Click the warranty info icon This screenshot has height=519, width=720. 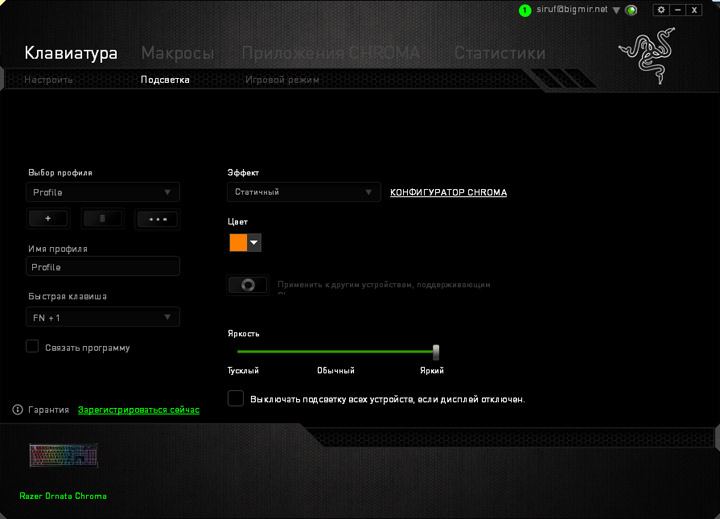click(x=17, y=410)
